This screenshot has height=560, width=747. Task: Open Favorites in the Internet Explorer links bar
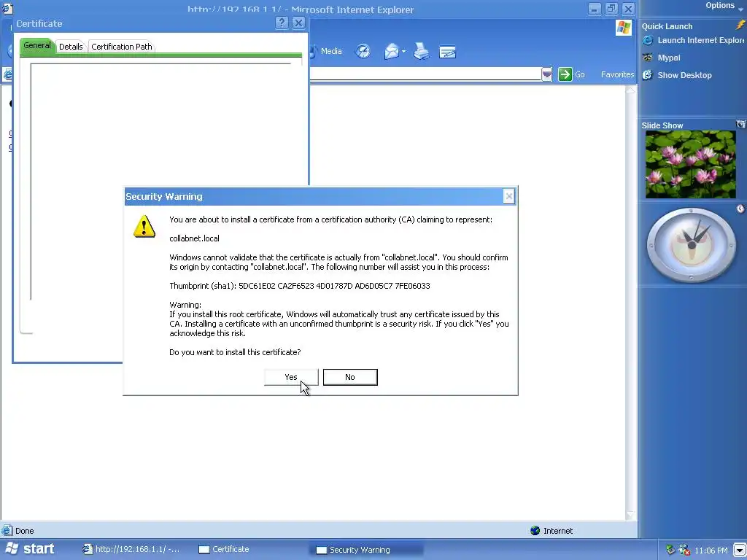(x=617, y=74)
